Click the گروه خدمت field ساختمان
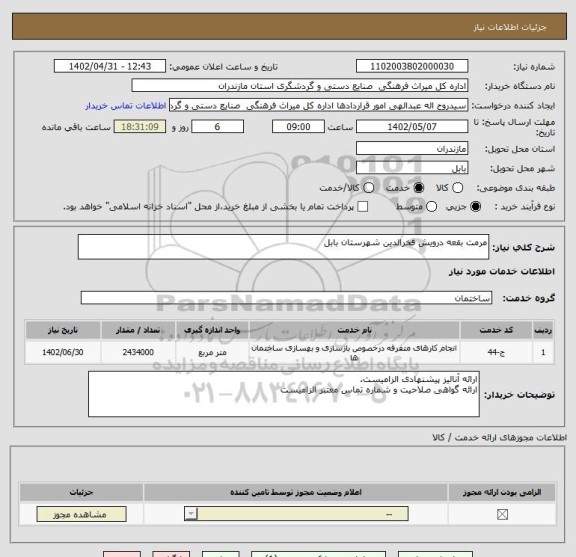The image size is (576, 557). [x=286, y=298]
